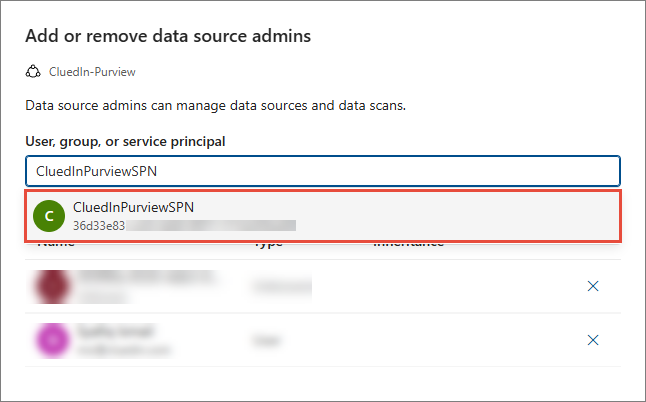
Task: Click the User, group, or service principal search field
Action: click(323, 171)
